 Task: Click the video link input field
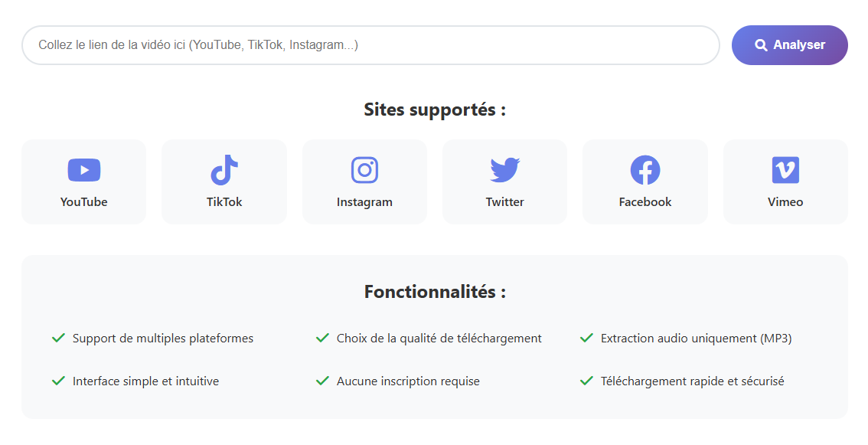coord(371,45)
